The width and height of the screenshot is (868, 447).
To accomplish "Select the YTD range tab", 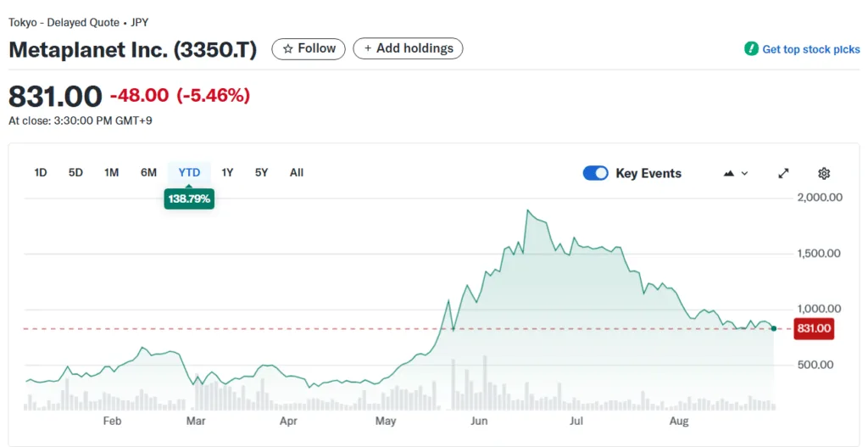I will click(x=189, y=173).
